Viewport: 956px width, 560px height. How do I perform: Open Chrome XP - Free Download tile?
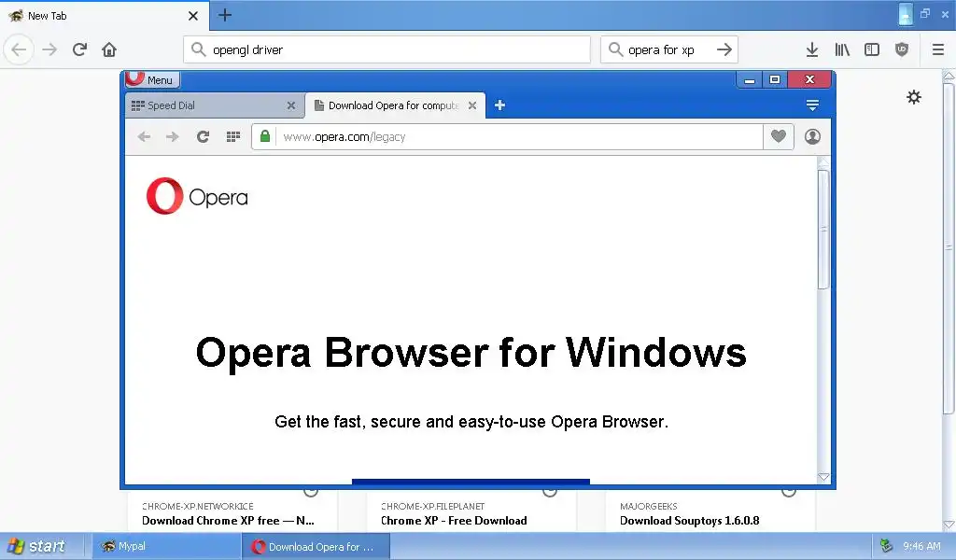click(x=471, y=511)
